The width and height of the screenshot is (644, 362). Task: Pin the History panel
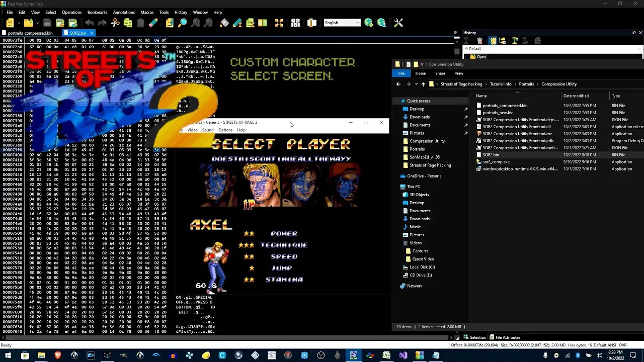[x=634, y=33]
